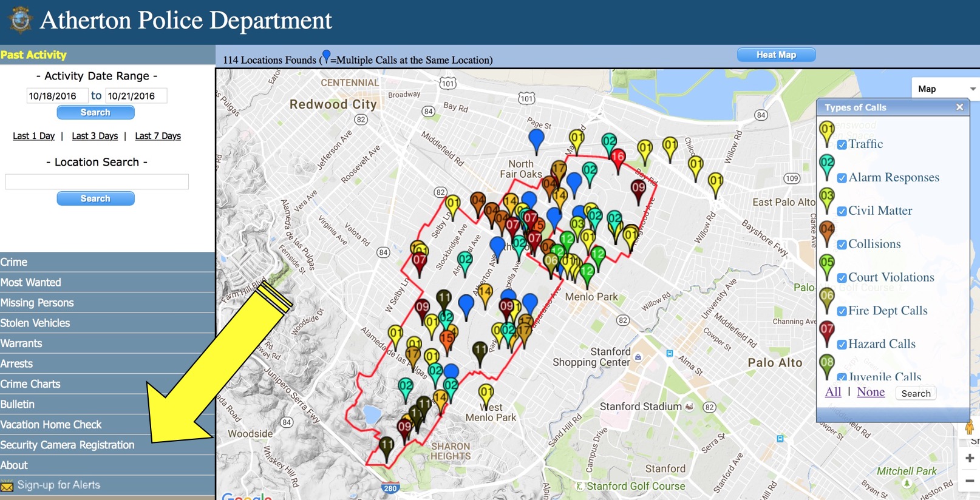
Task: Click the blue pin near Page St
Action: [x=536, y=139]
